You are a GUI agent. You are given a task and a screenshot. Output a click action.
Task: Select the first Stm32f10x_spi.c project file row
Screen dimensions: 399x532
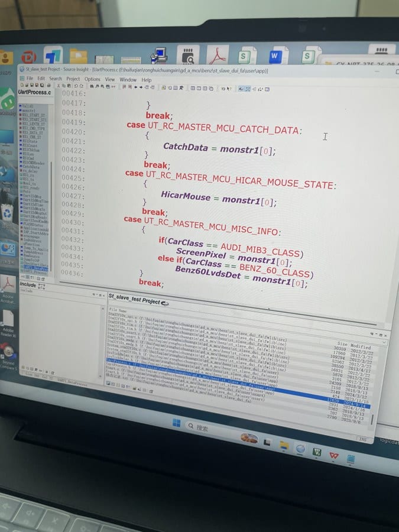[x=199, y=327]
